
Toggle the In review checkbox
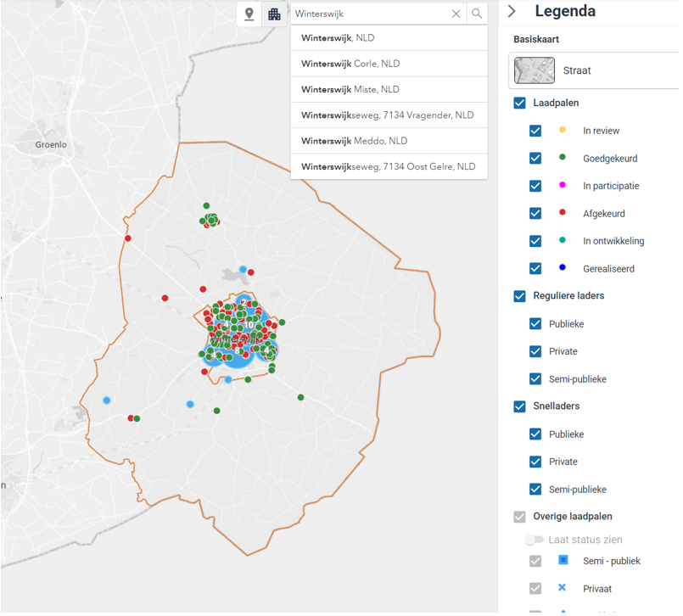(x=535, y=131)
